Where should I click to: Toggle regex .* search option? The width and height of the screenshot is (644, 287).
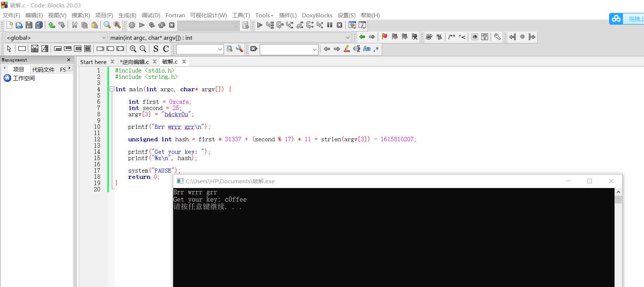pos(376,49)
